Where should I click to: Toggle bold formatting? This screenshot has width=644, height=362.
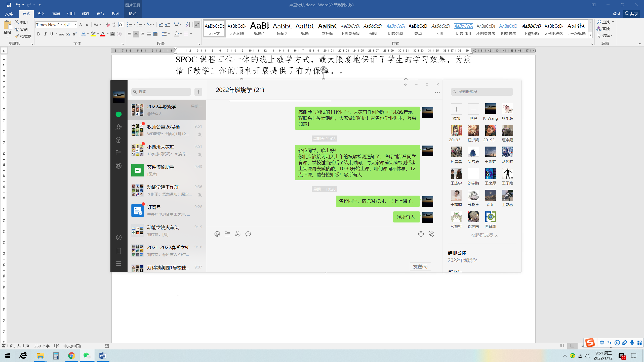point(38,34)
